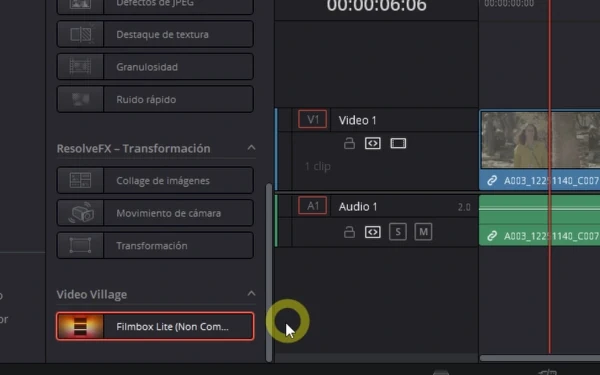
Task: Select the Movimiento de cámara effect
Action: [x=155, y=213]
